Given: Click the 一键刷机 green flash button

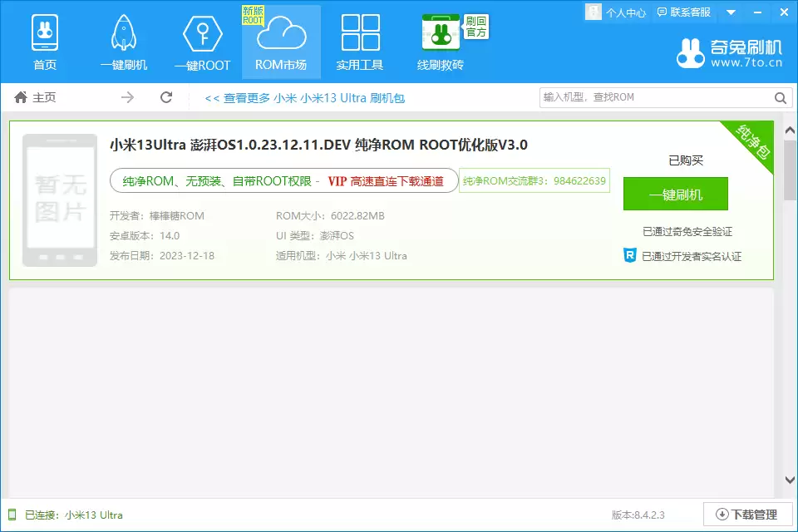Looking at the screenshot, I should tap(675, 193).
